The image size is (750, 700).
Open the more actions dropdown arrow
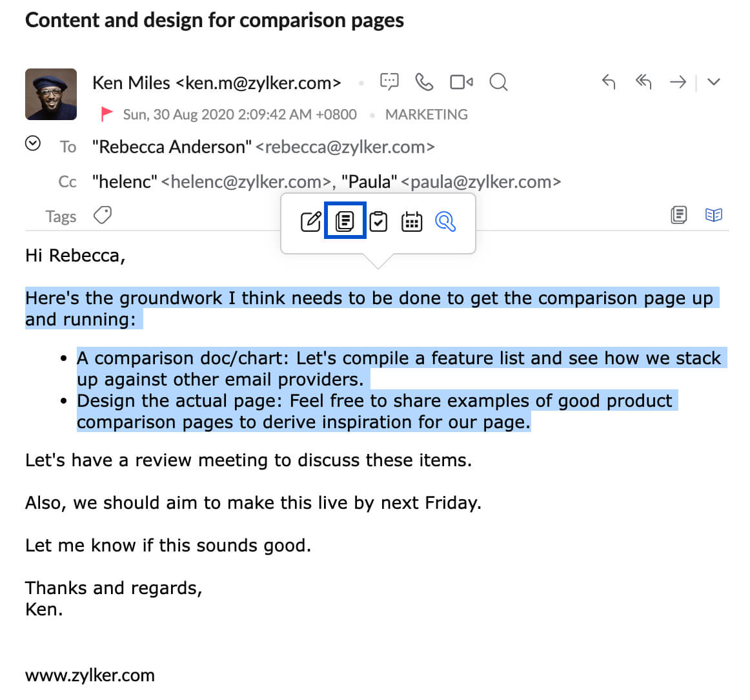(713, 82)
